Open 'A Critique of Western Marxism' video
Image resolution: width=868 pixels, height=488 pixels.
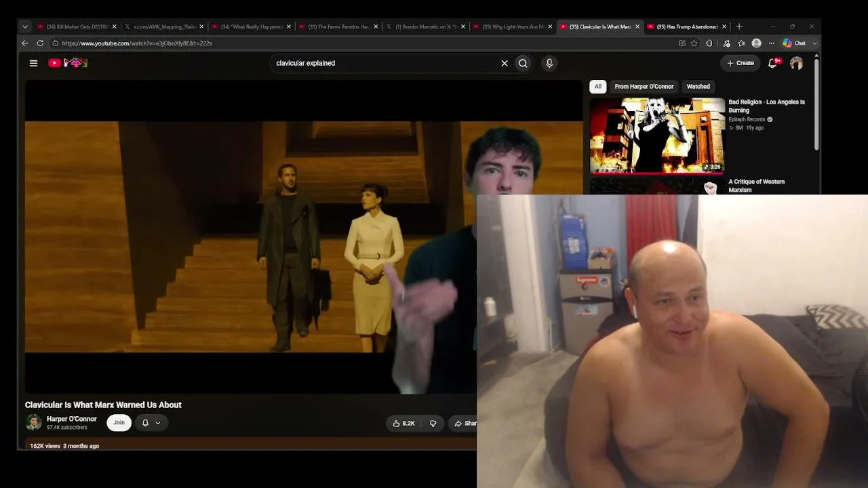point(756,186)
